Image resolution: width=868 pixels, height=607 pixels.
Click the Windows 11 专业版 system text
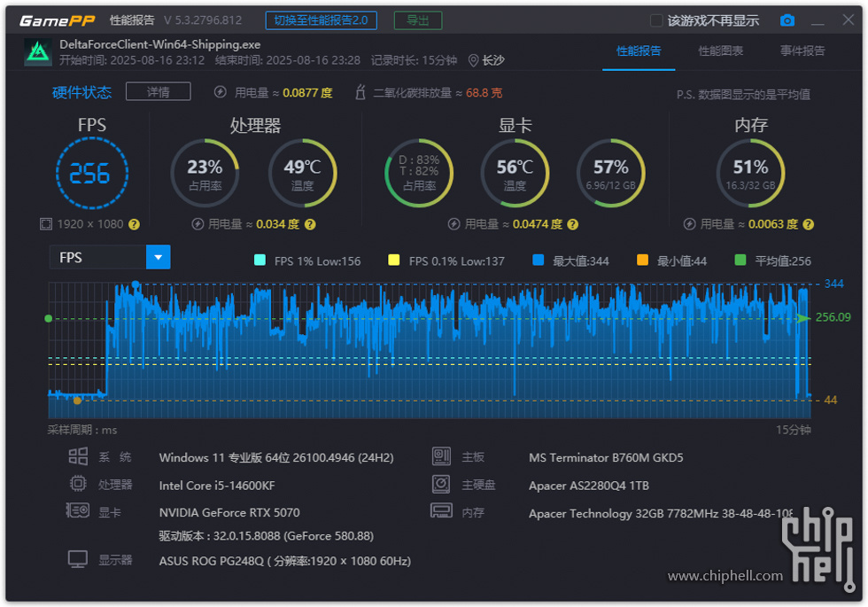pos(276,458)
